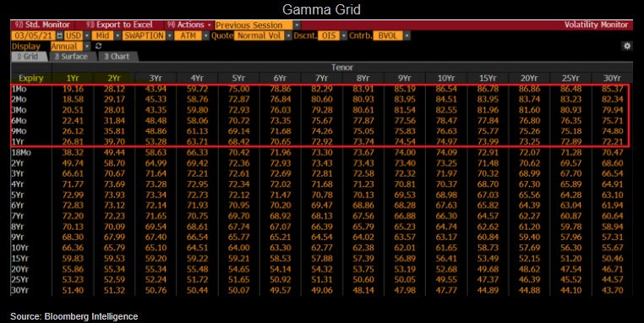
Task: Expand the SWAPTION instrument dropdown arrow
Action: tap(169, 36)
